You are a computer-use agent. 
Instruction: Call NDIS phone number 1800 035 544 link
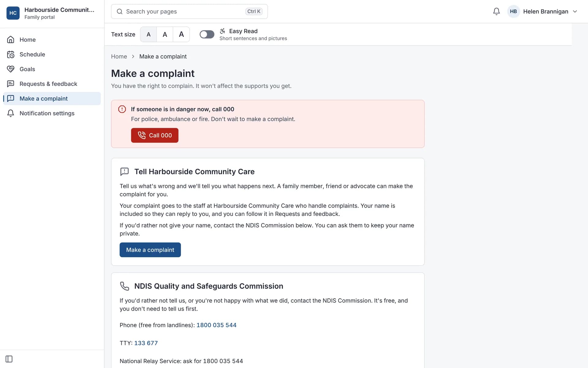coord(217,325)
